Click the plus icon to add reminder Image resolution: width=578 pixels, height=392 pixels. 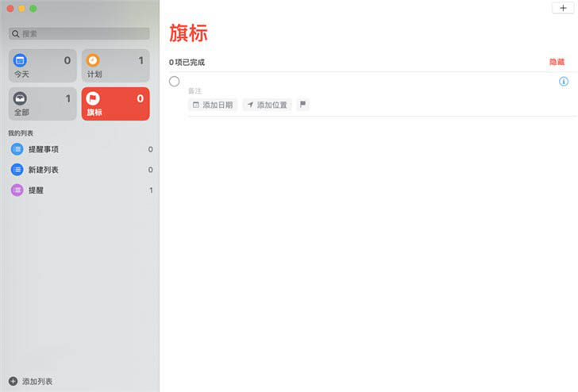[563, 8]
